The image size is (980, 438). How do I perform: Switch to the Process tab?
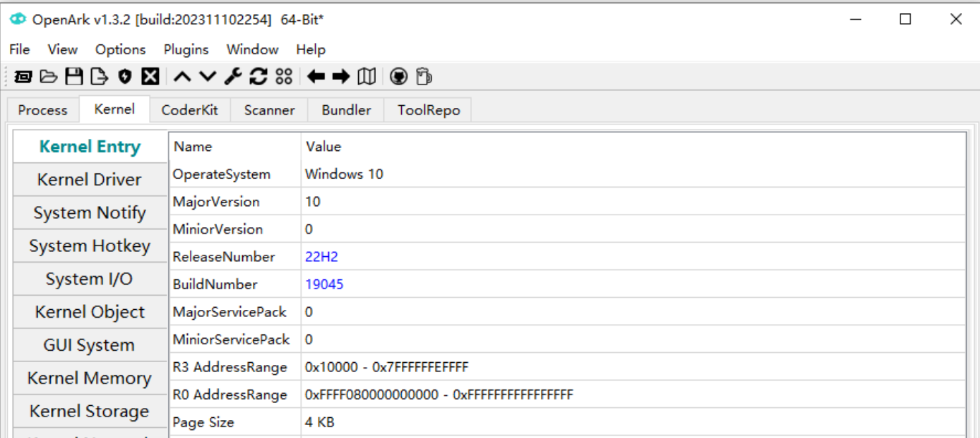tap(42, 110)
